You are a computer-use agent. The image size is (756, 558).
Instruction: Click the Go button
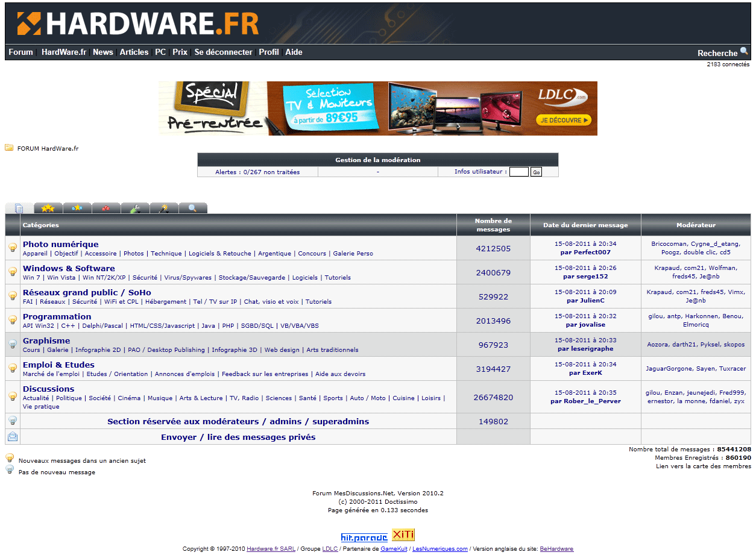(536, 172)
